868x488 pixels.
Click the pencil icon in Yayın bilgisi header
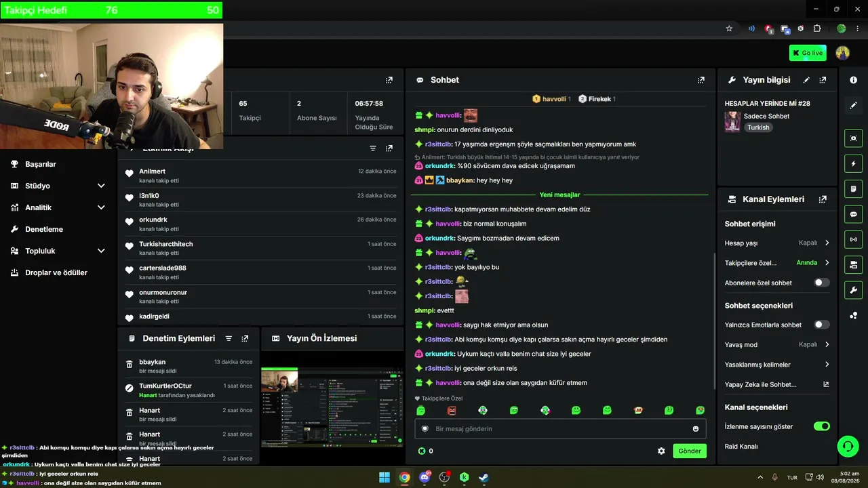[x=806, y=80]
